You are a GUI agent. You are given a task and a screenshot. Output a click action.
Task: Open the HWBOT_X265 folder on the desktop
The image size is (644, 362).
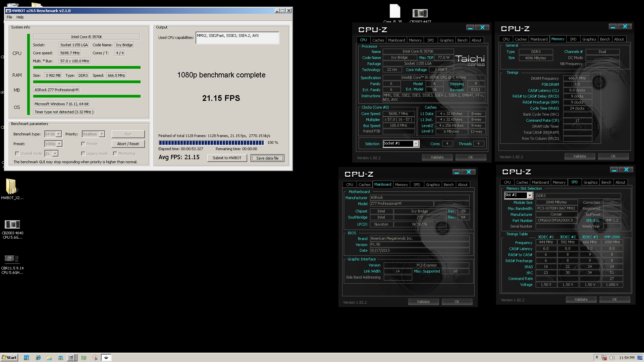coord(12,189)
